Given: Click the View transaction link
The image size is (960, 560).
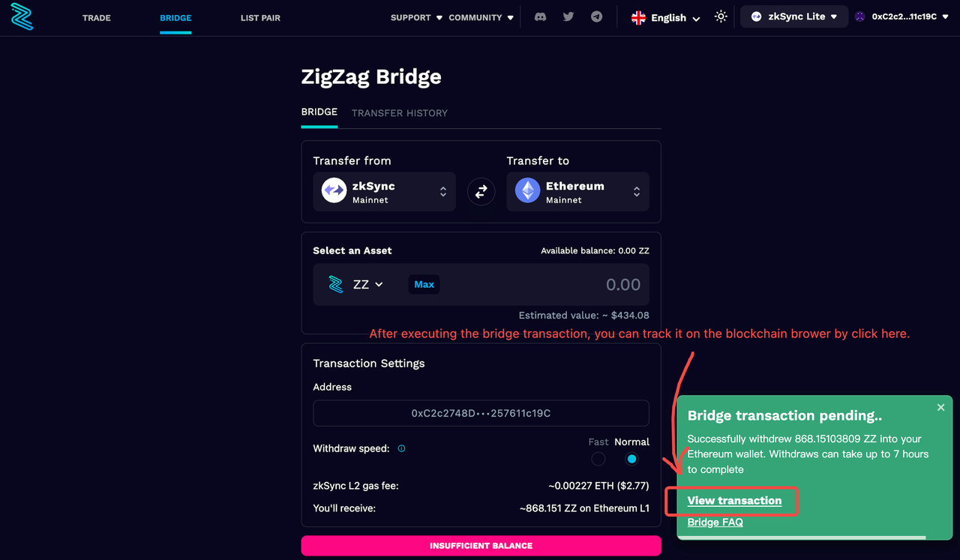Looking at the screenshot, I should [x=734, y=501].
